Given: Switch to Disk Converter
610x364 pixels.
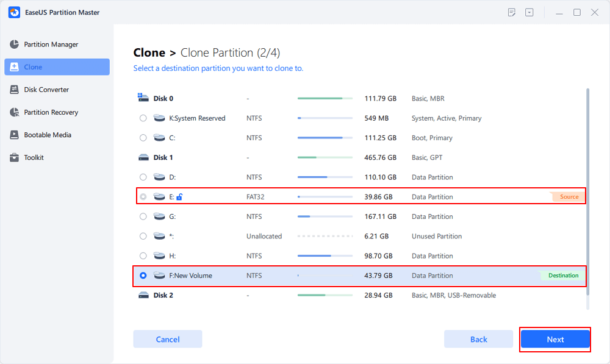Looking at the screenshot, I should [x=57, y=90].
